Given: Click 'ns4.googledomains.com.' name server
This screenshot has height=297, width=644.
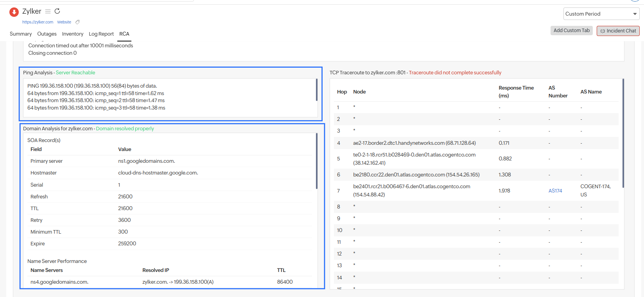Looking at the screenshot, I should [x=59, y=282].
